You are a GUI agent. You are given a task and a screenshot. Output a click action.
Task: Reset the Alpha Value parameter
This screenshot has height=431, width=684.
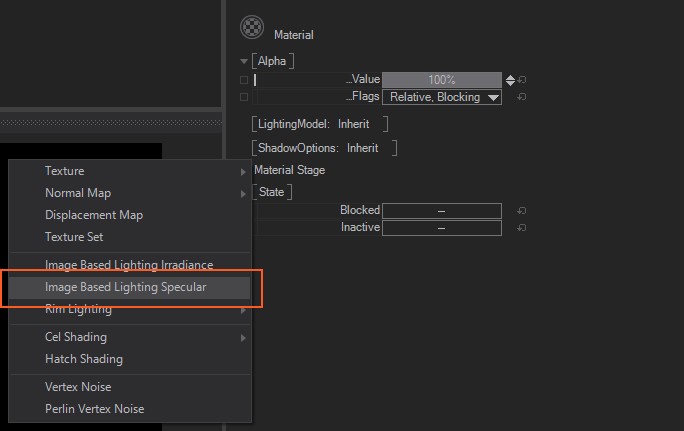pyautogui.click(x=522, y=80)
